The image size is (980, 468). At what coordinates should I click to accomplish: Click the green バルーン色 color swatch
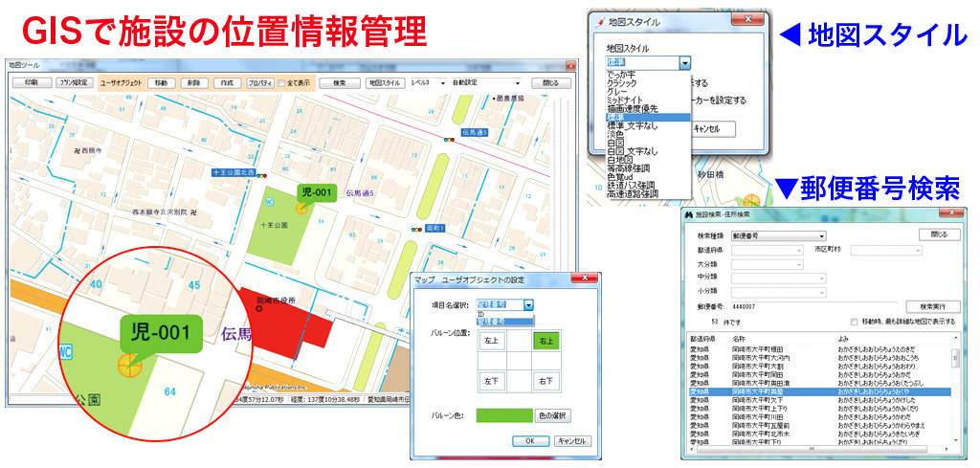click(503, 416)
